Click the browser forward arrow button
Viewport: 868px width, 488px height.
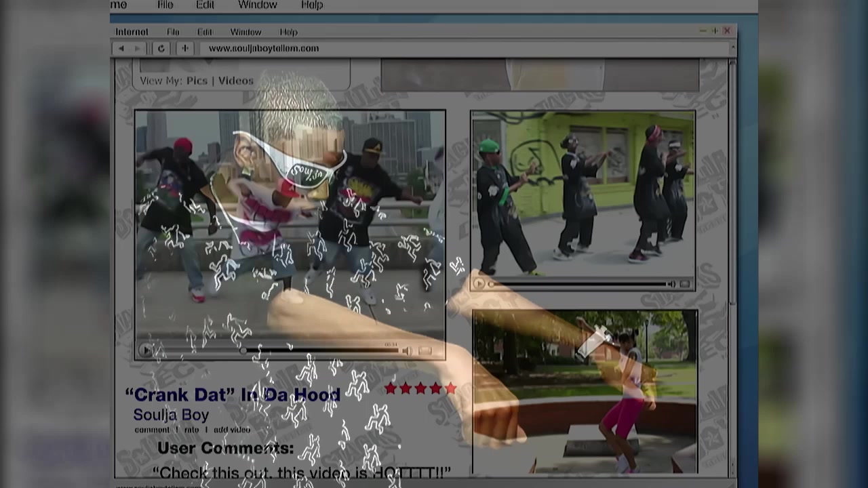coord(138,48)
